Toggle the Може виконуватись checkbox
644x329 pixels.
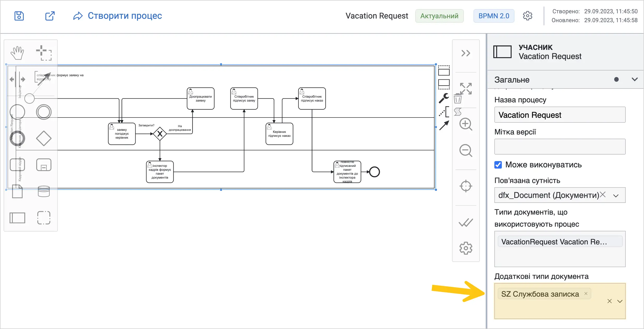(x=498, y=165)
